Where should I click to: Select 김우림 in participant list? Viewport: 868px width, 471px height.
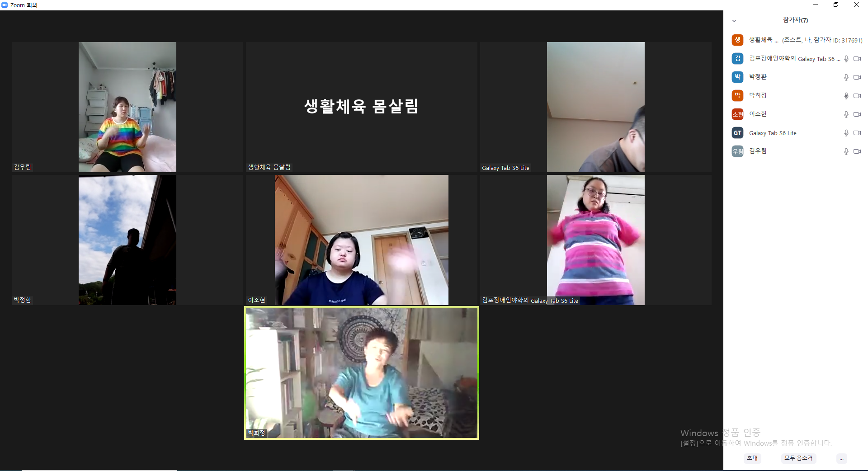797,151
